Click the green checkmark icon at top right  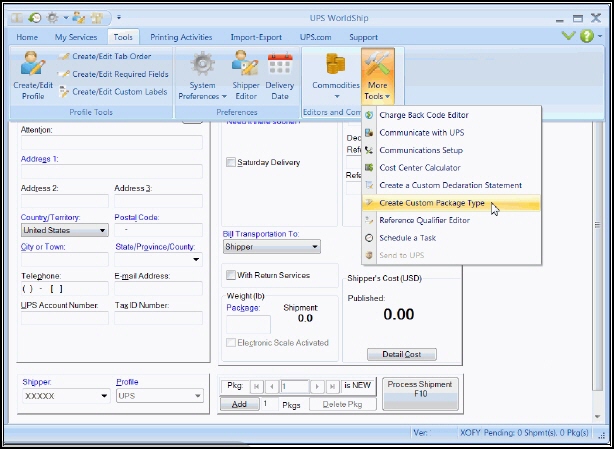click(x=568, y=36)
